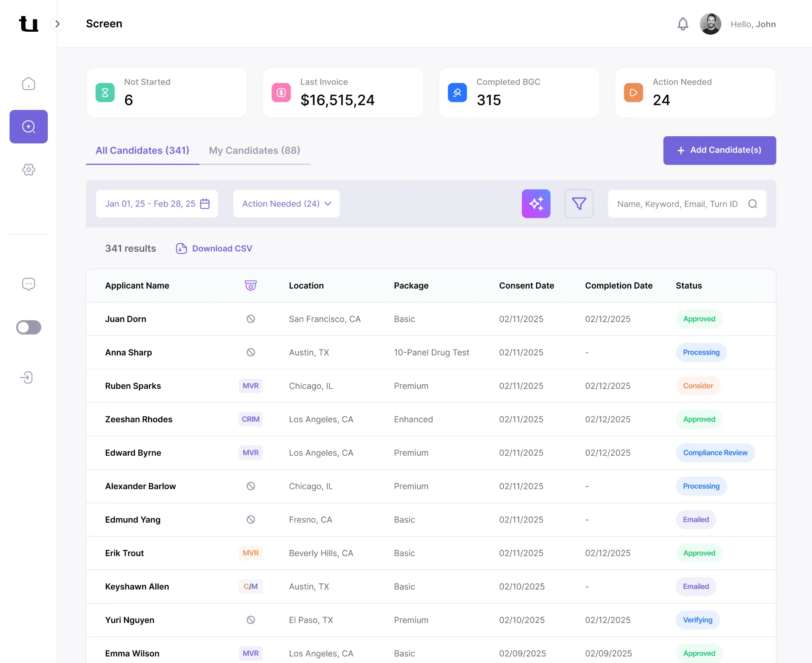
Task: Sort by the Status column header
Action: (x=689, y=286)
